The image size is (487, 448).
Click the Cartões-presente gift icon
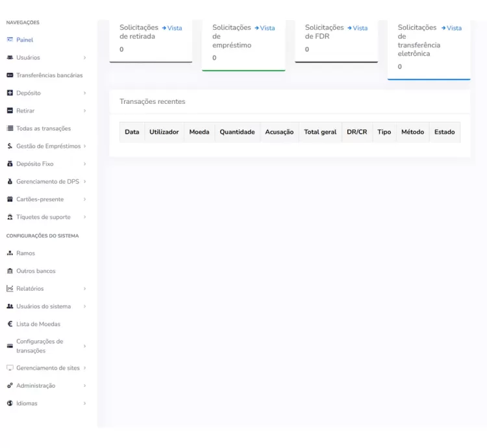[x=10, y=199]
